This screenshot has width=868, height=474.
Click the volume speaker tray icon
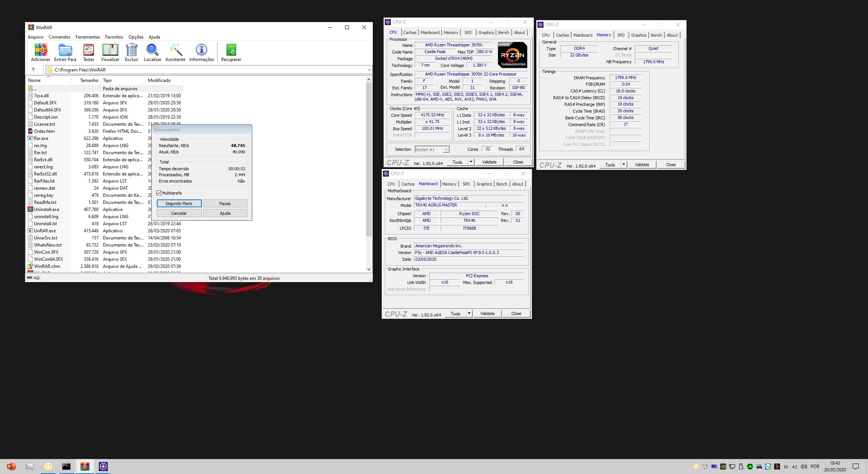pos(804,467)
